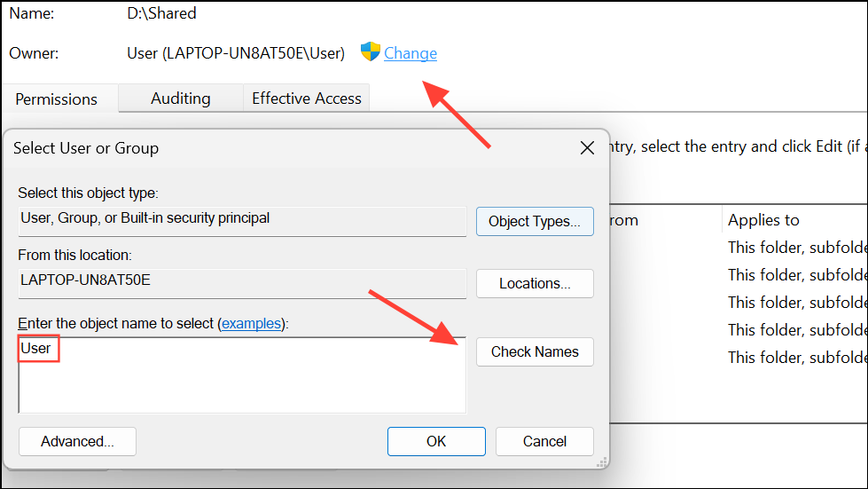Confirm the dialog with OK

click(x=436, y=441)
